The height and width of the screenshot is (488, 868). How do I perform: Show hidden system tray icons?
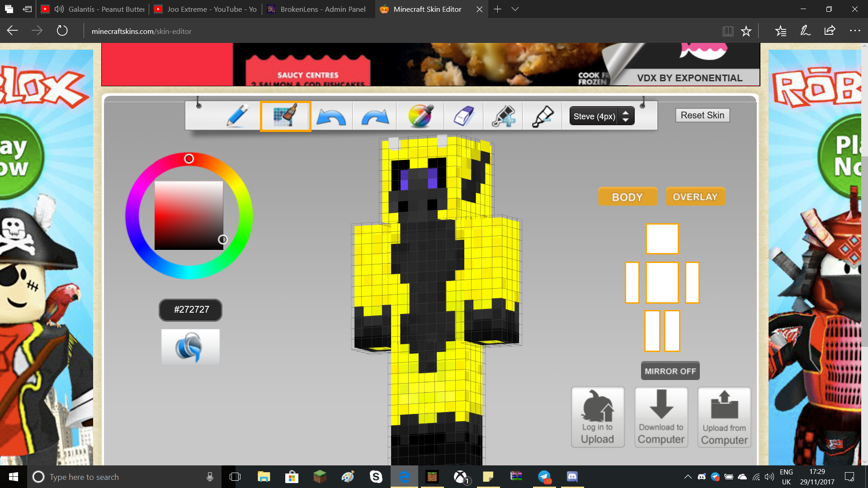pyautogui.click(x=688, y=477)
